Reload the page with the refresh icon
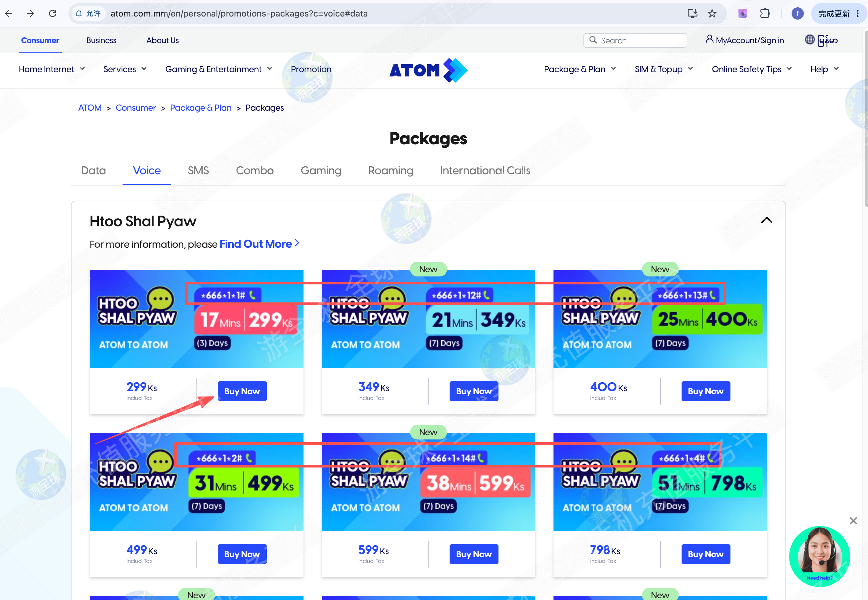Viewport: 868px width, 600px height. coord(53,13)
